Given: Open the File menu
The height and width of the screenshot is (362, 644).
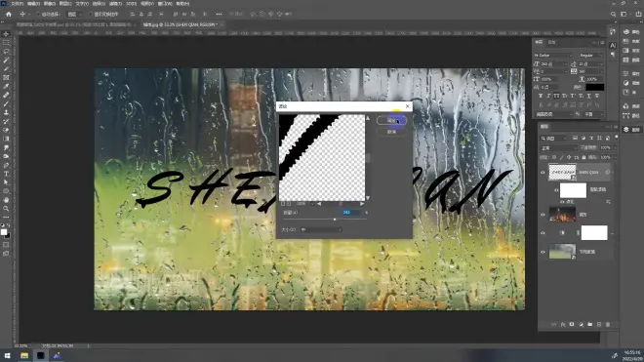Looking at the screenshot, I should tap(17, 4).
